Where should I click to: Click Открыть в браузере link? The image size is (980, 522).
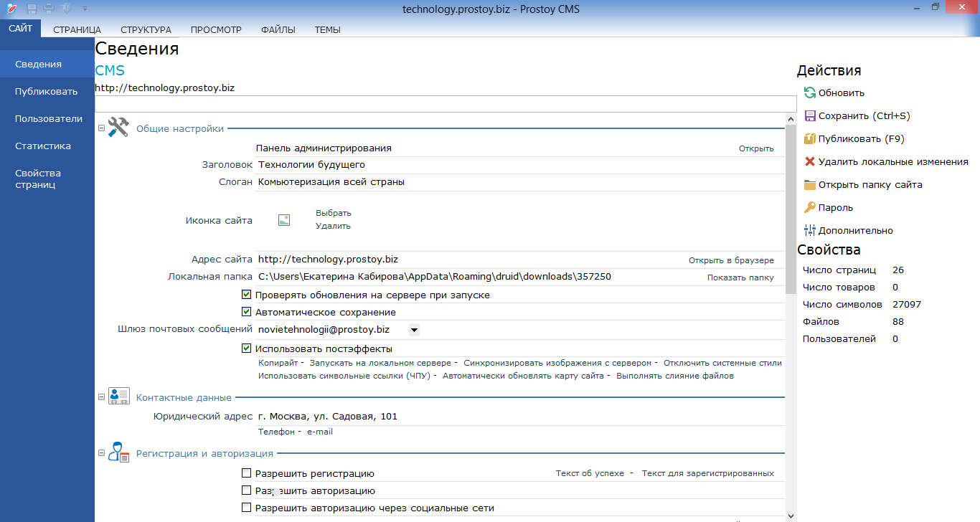click(731, 260)
